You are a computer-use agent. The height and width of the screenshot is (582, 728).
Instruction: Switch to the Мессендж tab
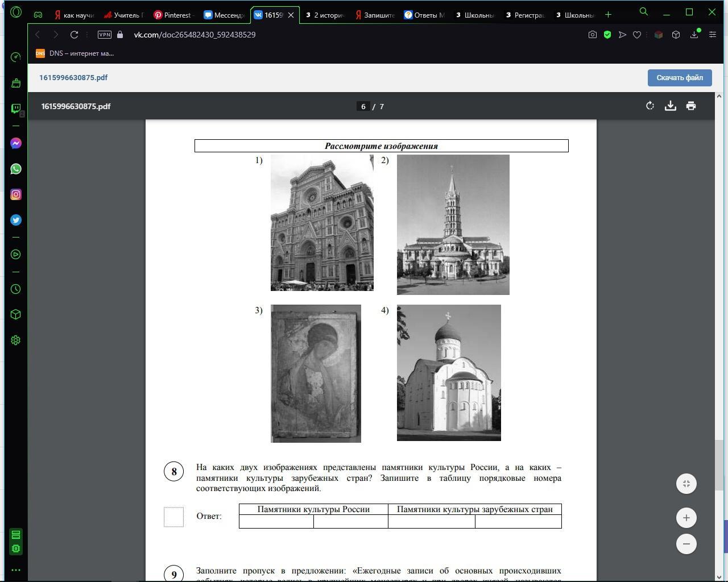pos(224,15)
